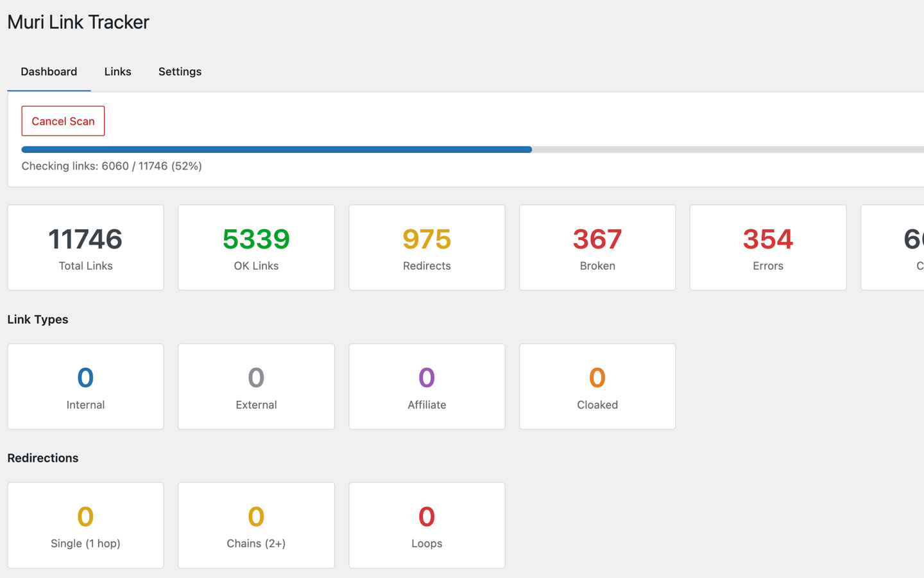
Task: Select the Cloaked links card
Action: pyautogui.click(x=597, y=386)
